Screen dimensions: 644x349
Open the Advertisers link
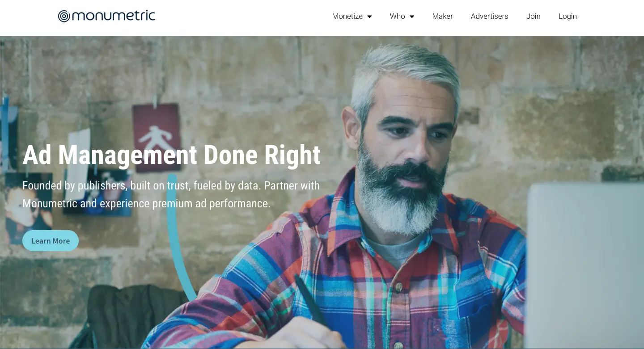point(489,16)
